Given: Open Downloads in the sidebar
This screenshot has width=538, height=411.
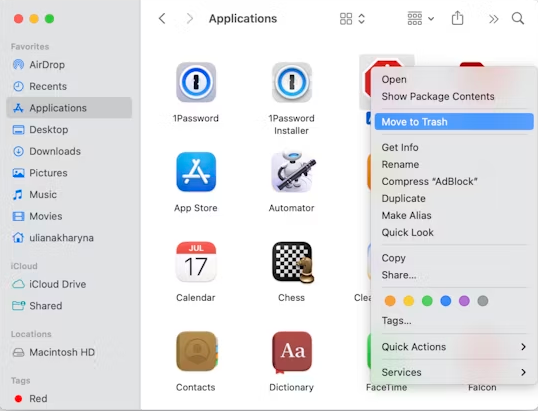Looking at the screenshot, I should click(69, 151).
